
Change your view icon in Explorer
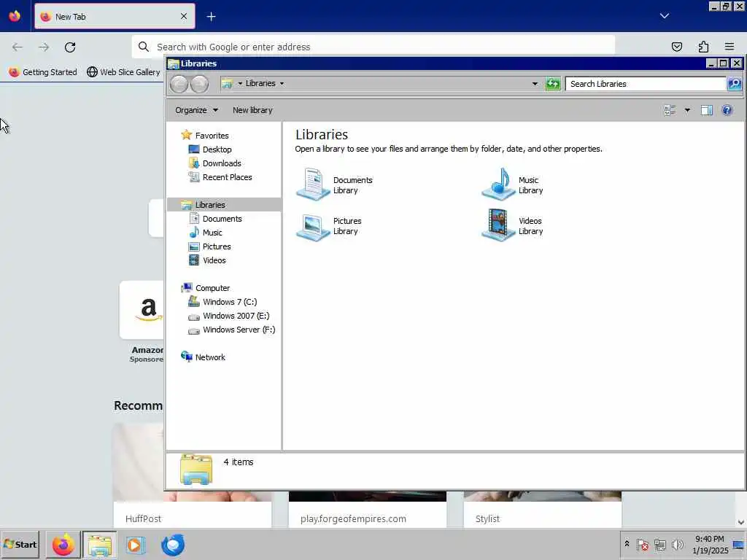670,111
